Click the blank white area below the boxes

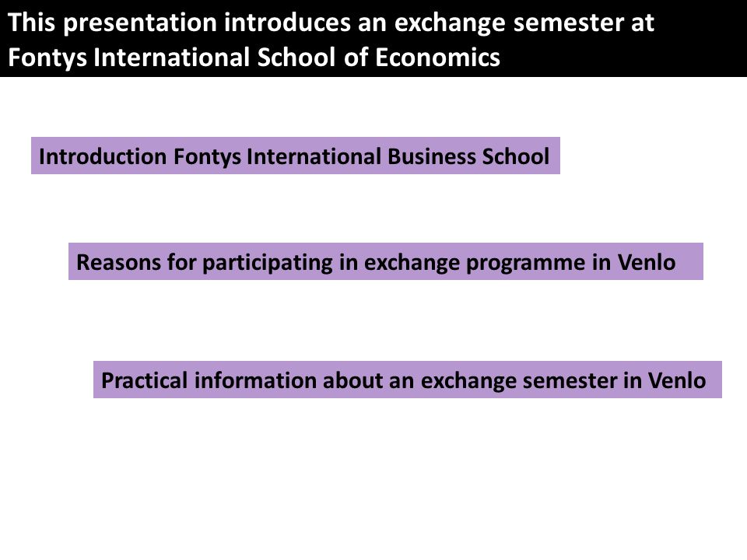(x=373, y=476)
